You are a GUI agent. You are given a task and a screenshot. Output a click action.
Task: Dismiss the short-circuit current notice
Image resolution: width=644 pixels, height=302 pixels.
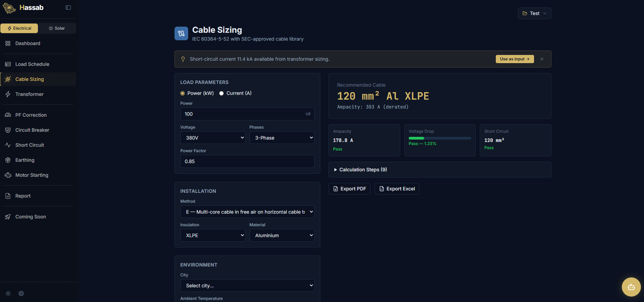[x=542, y=59]
